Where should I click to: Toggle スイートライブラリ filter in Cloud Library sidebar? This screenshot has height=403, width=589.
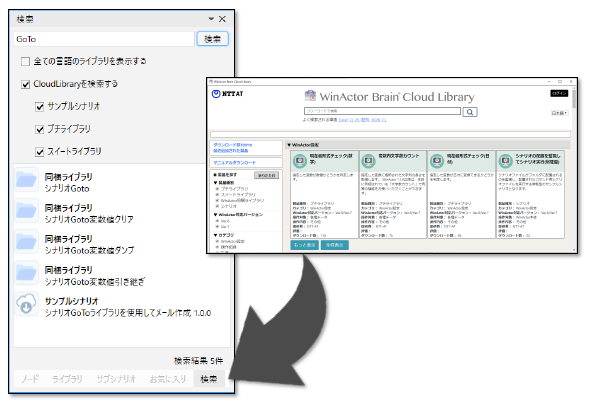pos(217,195)
